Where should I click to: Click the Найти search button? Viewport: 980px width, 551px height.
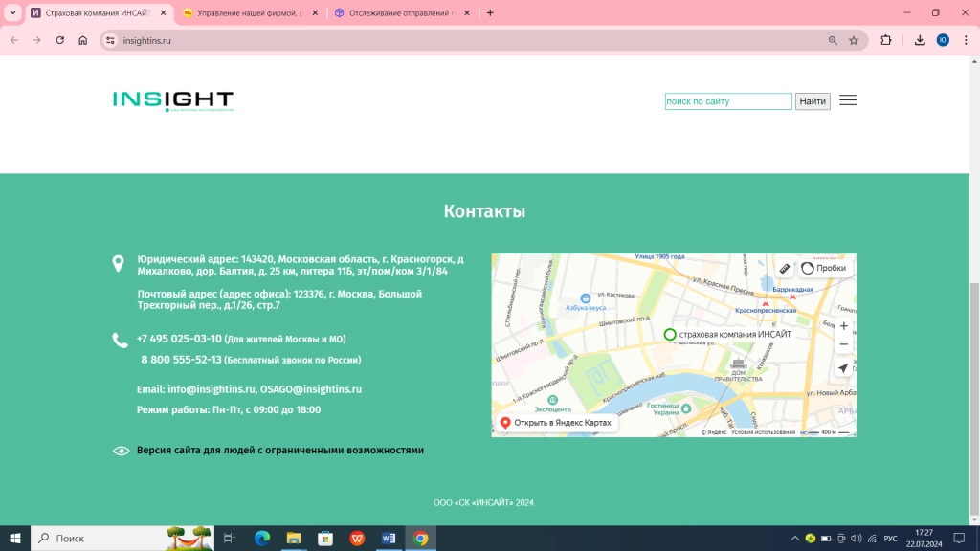pyautogui.click(x=813, y=101)
